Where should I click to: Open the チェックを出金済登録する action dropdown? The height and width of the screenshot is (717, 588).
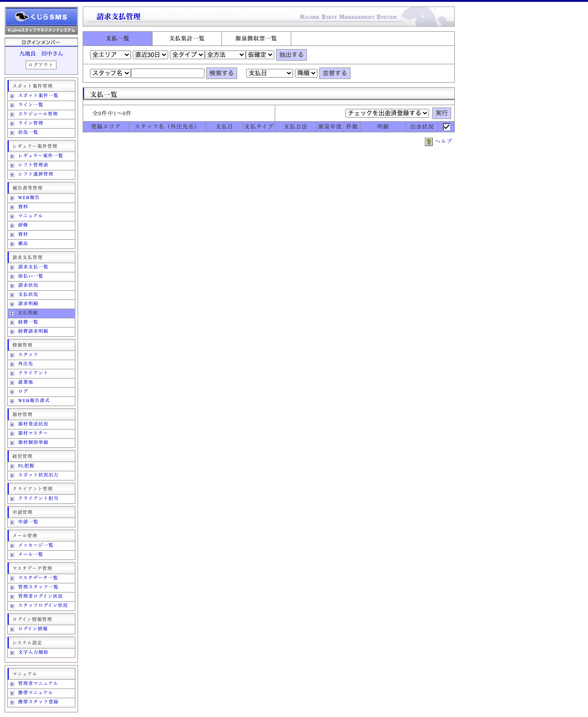click(x=387, y=113)
